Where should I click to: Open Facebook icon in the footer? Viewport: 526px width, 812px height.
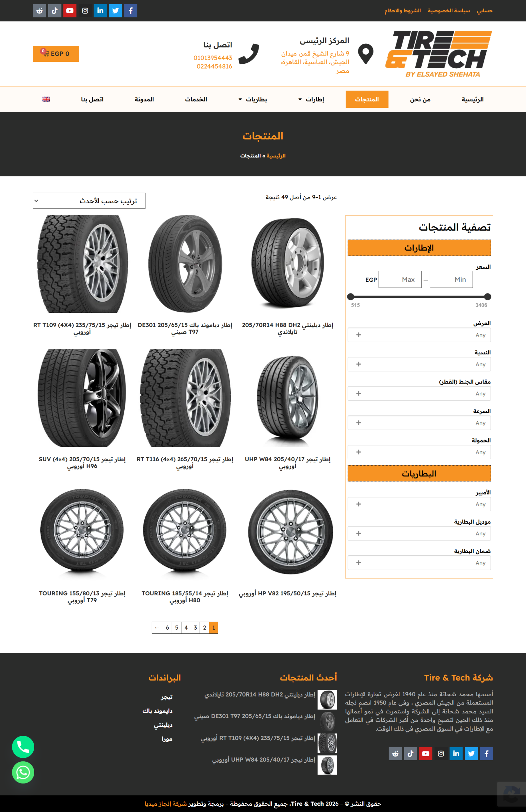pyautogui.click(x=486, y=754)
